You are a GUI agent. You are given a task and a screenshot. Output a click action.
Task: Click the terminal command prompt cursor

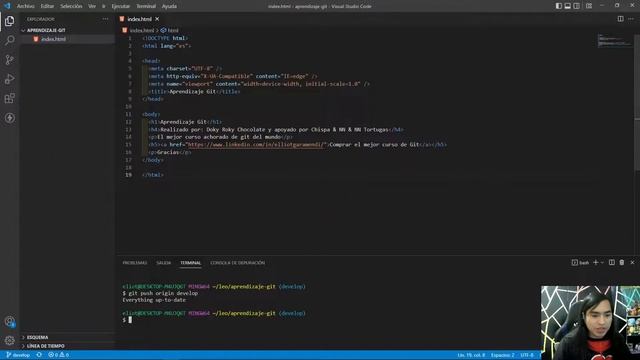tap(130, 320)
